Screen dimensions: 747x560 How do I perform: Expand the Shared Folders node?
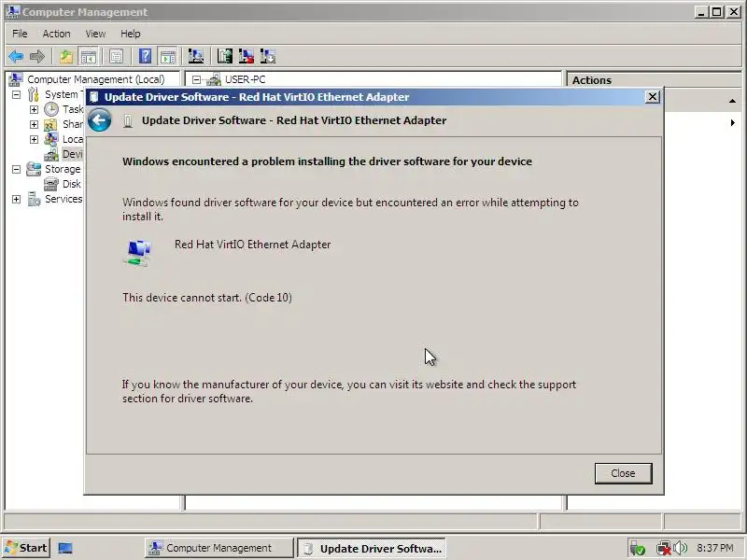[34, 124]
